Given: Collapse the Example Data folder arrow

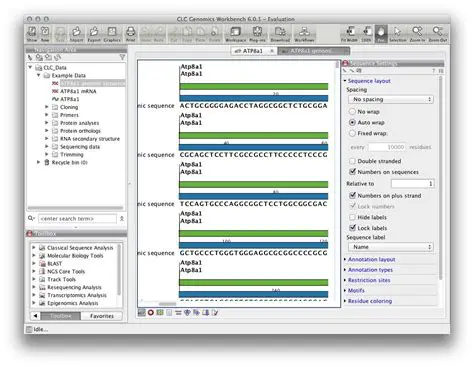Looking at the screenshot, I should [x=39, y=75].
